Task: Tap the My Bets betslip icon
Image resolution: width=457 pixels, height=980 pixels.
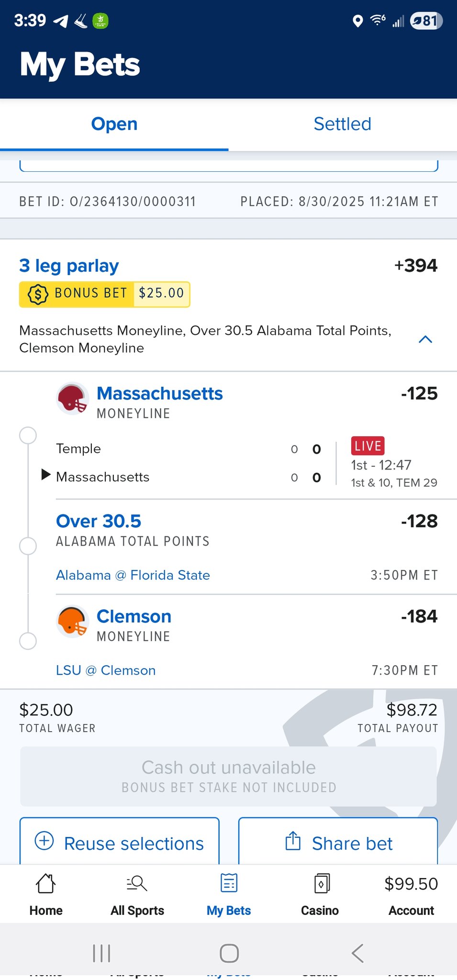Action: tap(229, 883)
